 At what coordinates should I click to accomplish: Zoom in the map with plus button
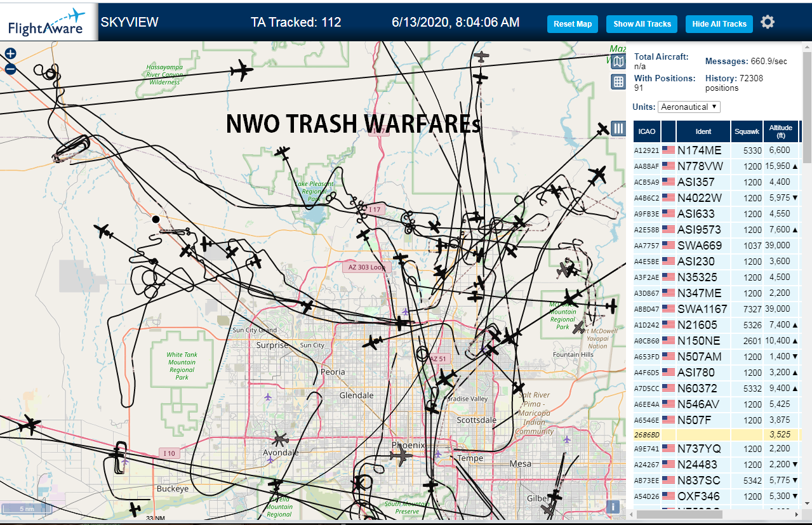tap(10, 54)
